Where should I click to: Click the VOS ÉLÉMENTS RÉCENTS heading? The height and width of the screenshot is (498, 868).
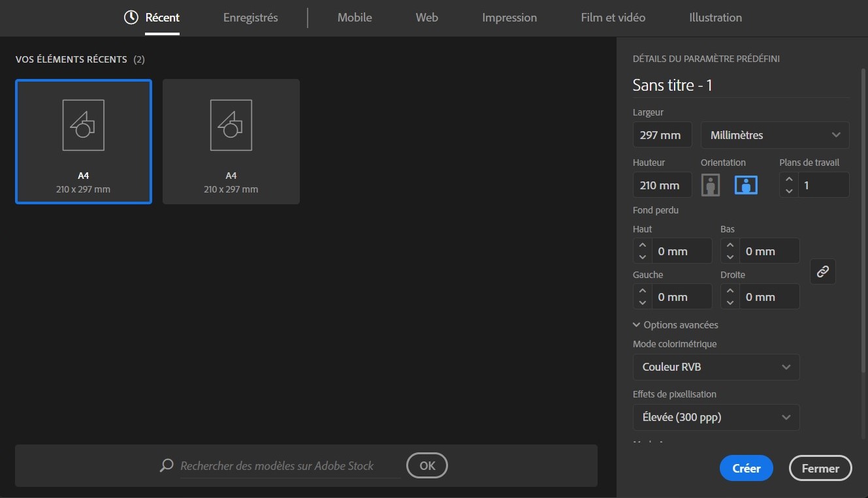(71, 59)
